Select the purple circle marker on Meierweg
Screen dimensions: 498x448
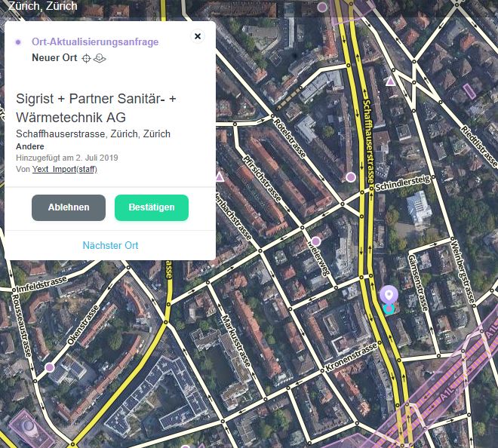pos(315,241)
